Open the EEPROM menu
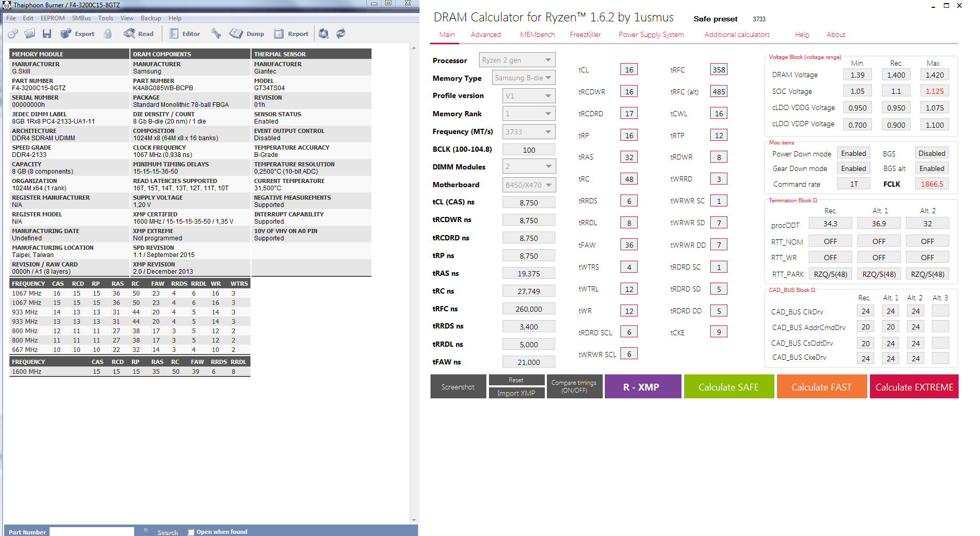This screenshot has width=980, height=536. click(53, 18)
